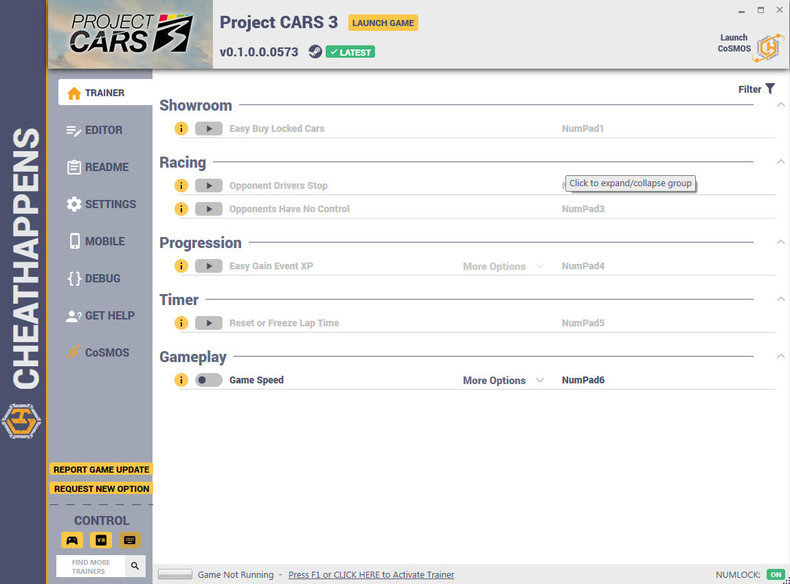Toggle the NUMLOCK ON indicator
This screenshot has height=584, width=790.
tap(776, 574)
